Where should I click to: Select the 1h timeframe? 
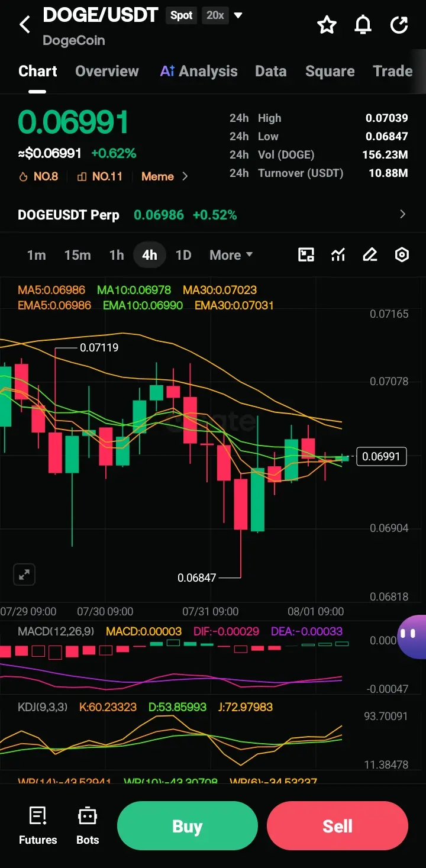click(x=117, y=255)
